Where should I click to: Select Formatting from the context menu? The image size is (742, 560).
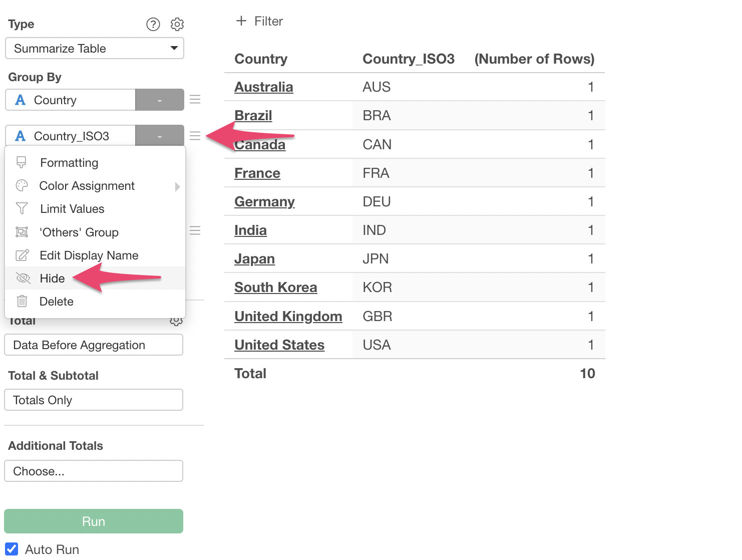(69, 163)
